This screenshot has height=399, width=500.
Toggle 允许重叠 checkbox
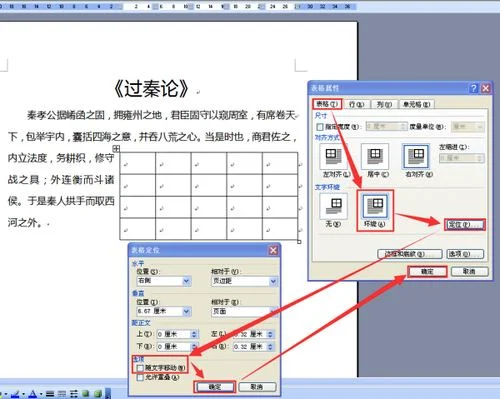pyautogui.click(x=140, y=377)
